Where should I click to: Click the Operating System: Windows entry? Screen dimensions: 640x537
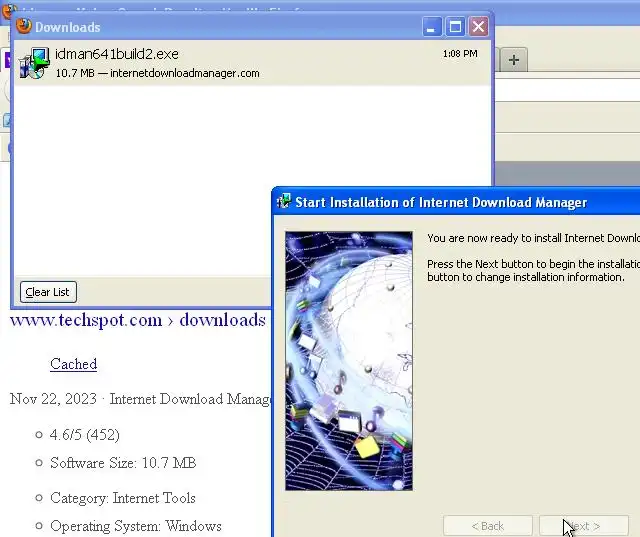tap(136, 526)
